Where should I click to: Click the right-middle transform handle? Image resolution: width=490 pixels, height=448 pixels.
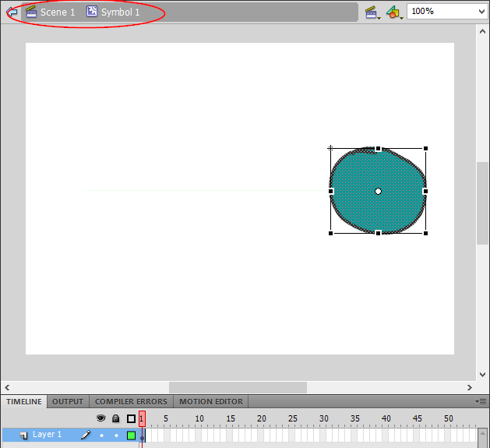(x=425, y=191)
